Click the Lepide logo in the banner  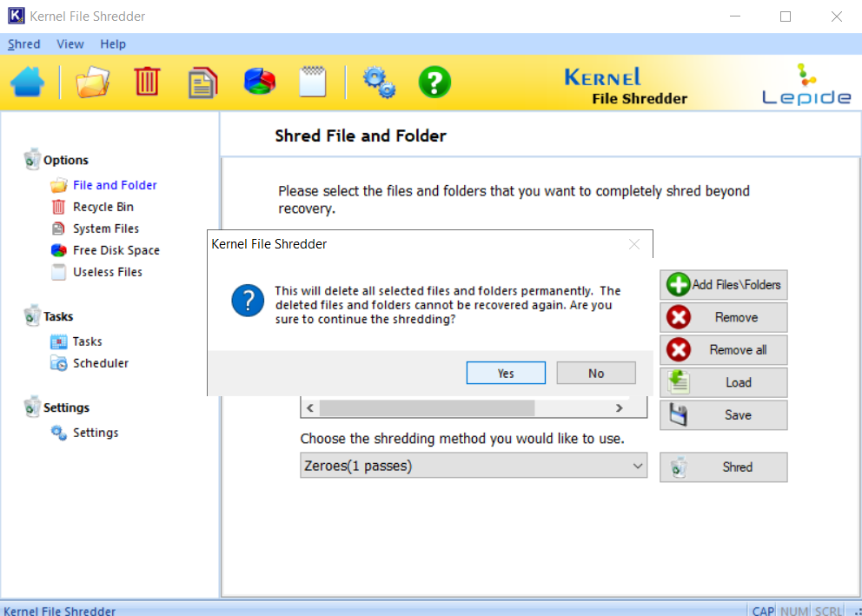[806, 83]
